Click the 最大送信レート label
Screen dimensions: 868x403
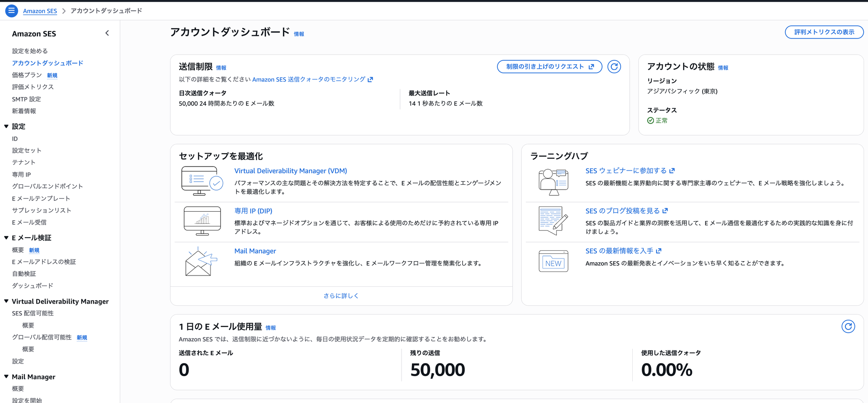(x=429, y=93)
